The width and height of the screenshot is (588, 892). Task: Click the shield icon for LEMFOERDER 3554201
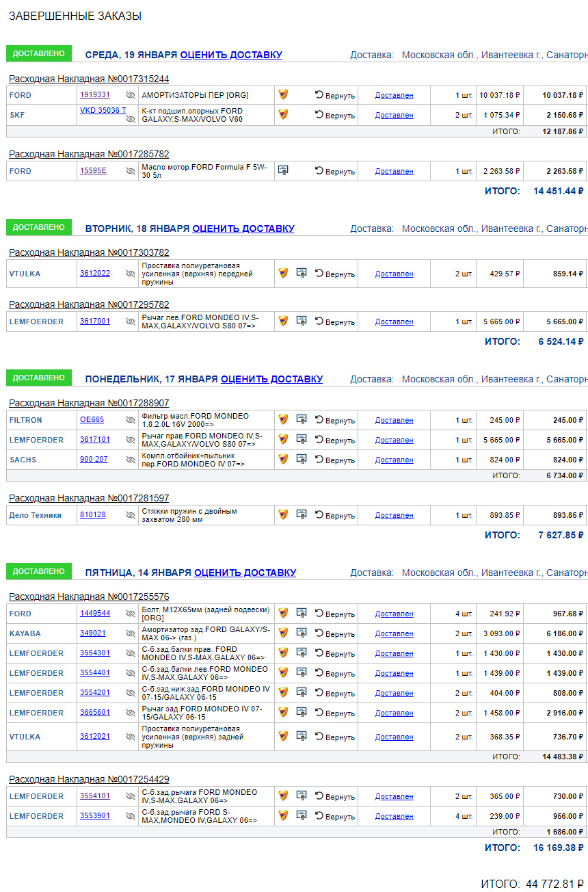[x=283, y=692]
